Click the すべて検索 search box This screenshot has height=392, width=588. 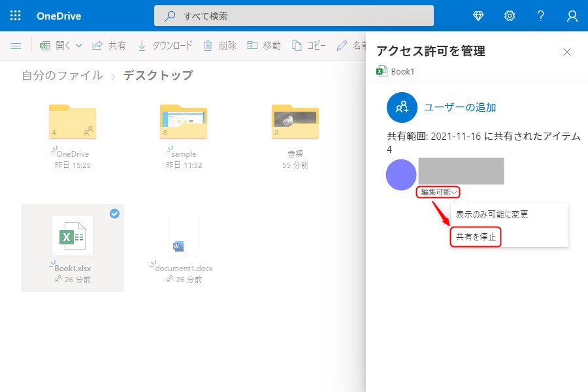click(x=294, y=16)
